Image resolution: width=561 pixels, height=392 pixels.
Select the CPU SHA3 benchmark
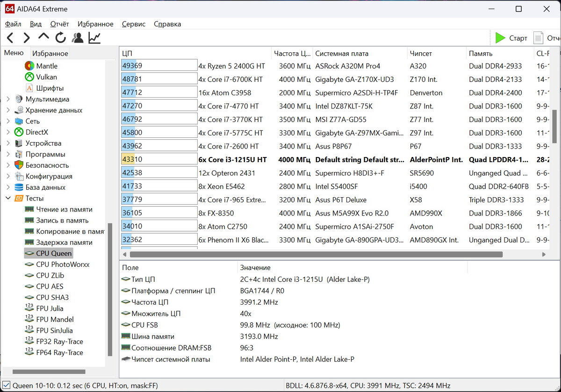52,297
